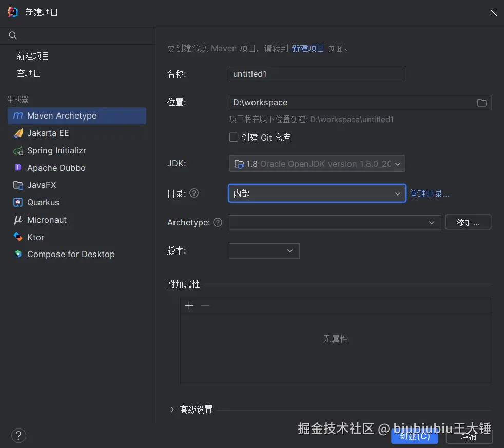Screen dimensions: 504x448
Task: Follow the 新建项目 page link
Action: coord(307,49)
